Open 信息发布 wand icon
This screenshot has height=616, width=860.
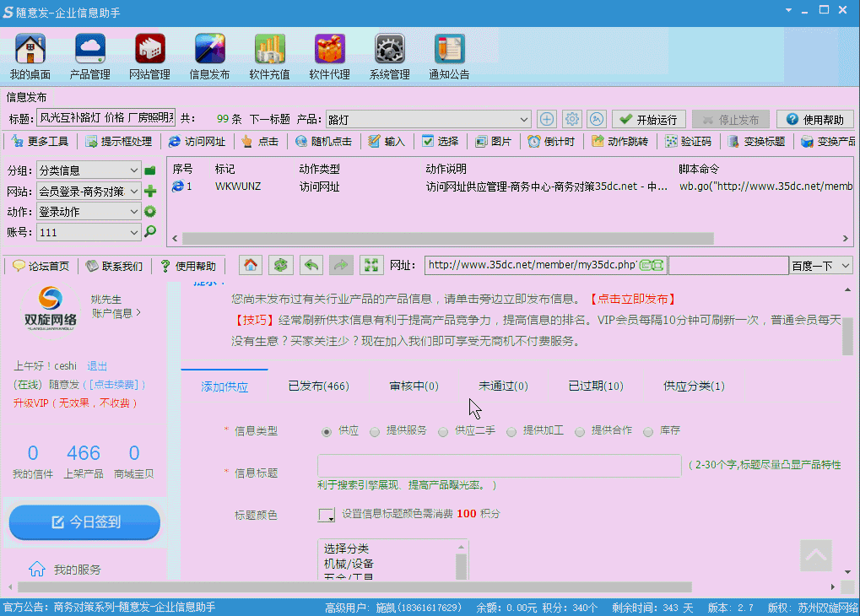pos(209,50)
